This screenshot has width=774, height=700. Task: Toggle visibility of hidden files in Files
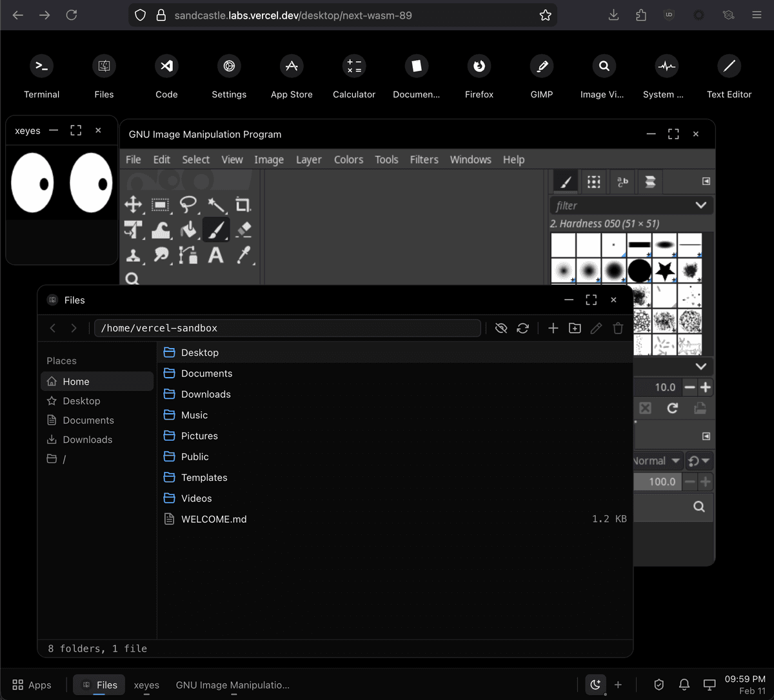pyautogui.click(x=501, y=328)
